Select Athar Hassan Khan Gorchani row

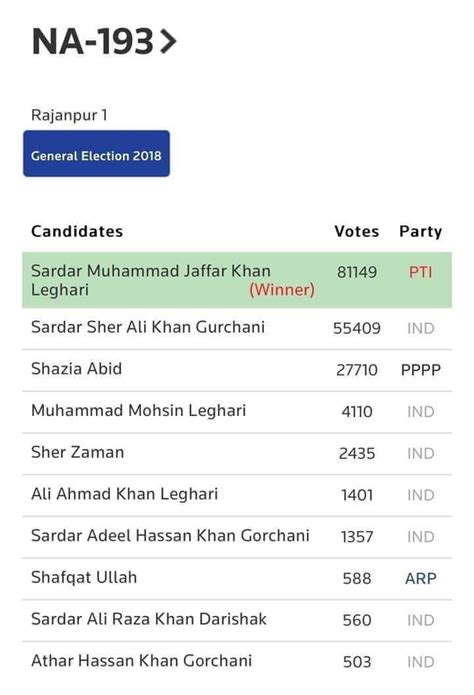(x=237, y=662)
